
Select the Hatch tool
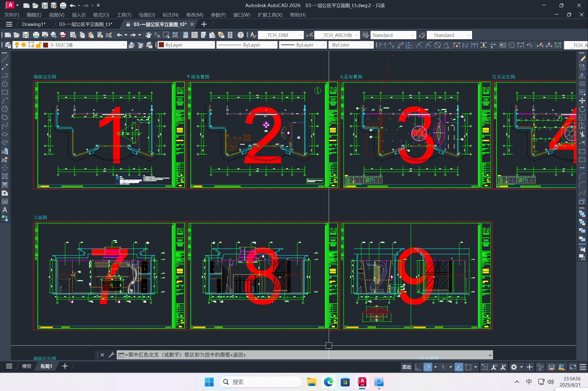[5, 176]
